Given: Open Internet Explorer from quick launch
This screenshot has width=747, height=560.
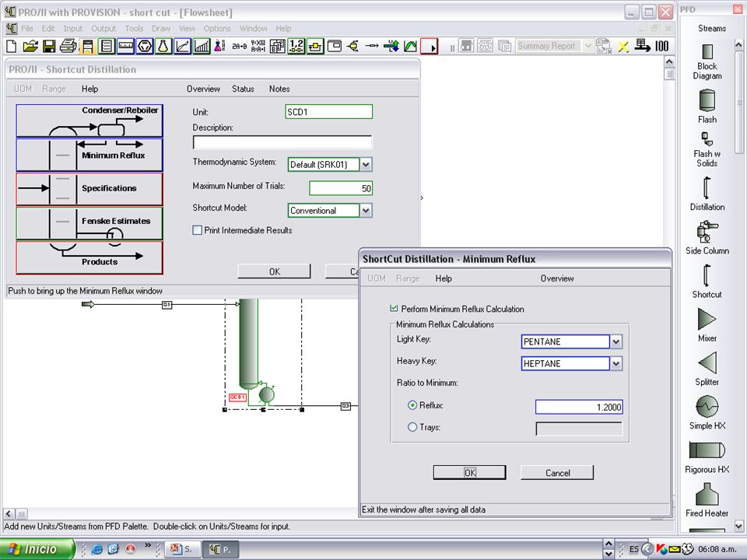Looking at the screenshot, I should 97,549.
